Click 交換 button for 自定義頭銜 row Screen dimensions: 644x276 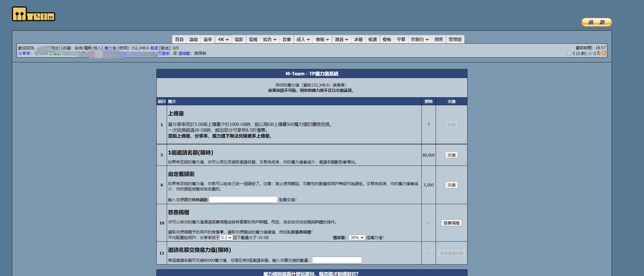click(452, 185)
